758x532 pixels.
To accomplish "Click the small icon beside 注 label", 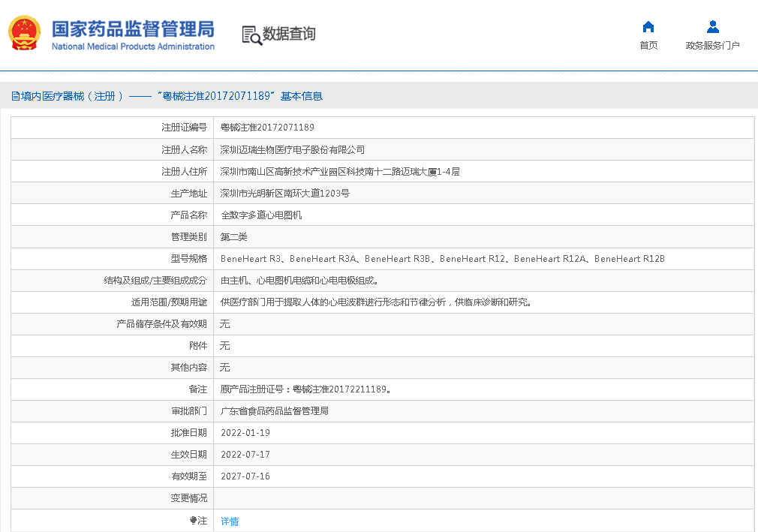I will pyautogui.click(x=193, y=520).
